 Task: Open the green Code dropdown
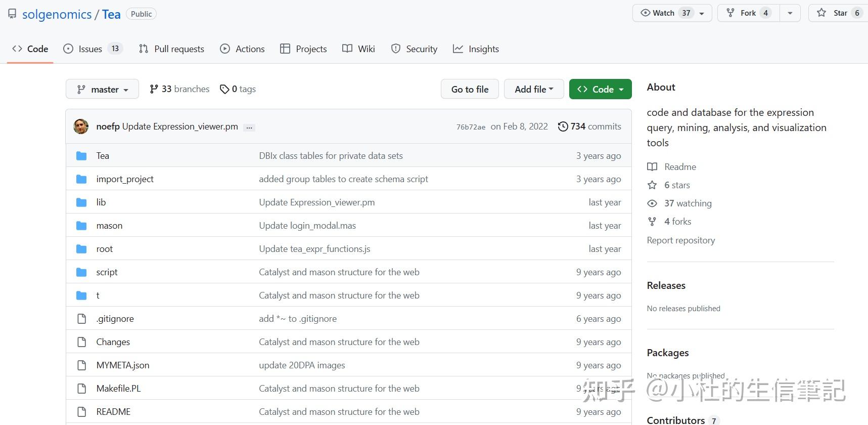(600, 90)
